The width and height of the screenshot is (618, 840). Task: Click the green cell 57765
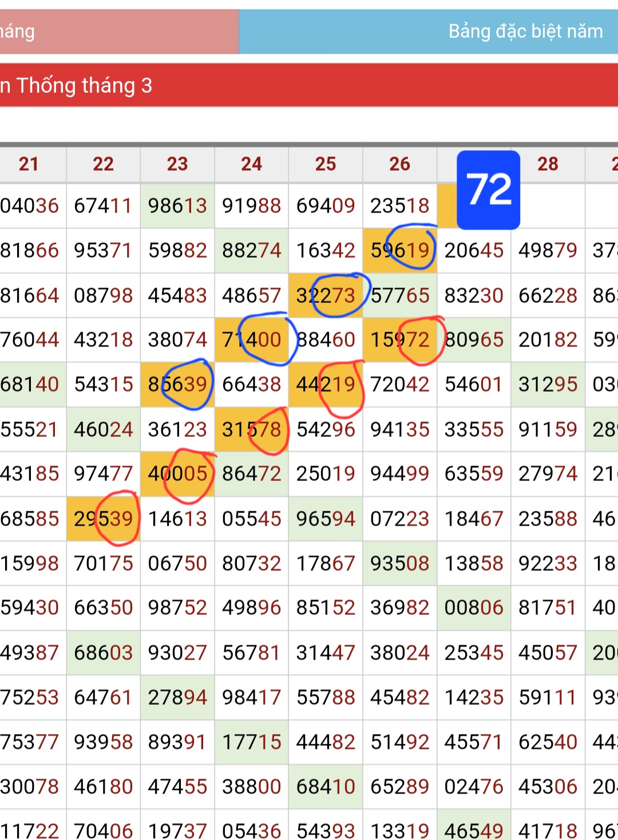400,295
